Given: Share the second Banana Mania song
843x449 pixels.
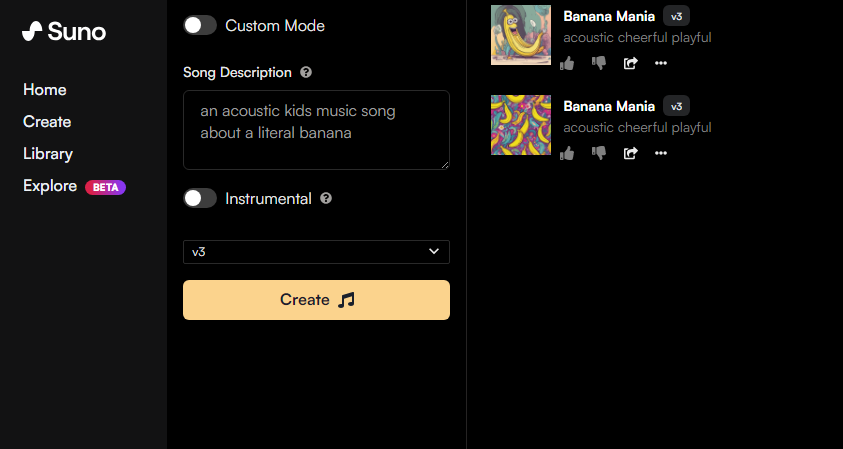Looking at the screenshot, I should [x=630, y=153].
